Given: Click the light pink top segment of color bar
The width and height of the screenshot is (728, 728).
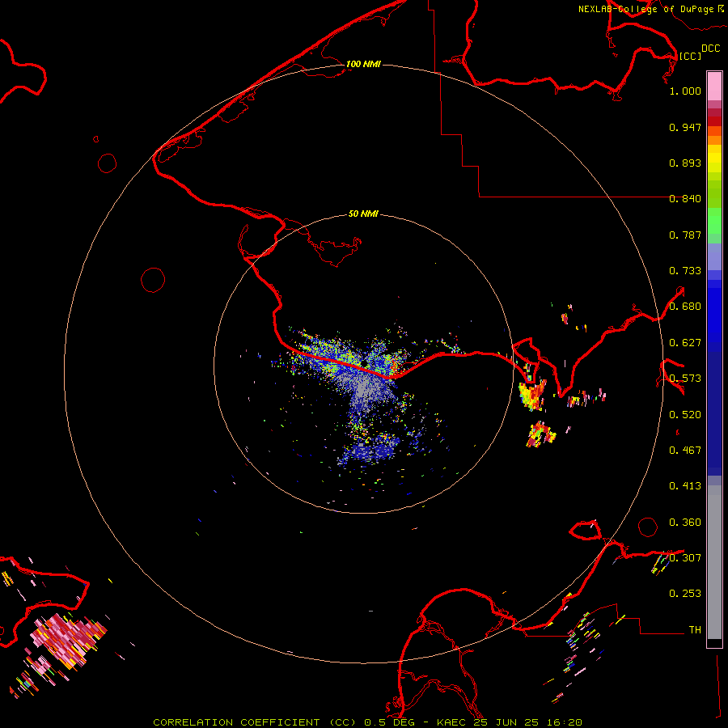Looking at the screenshot, I should coord(714,87).
